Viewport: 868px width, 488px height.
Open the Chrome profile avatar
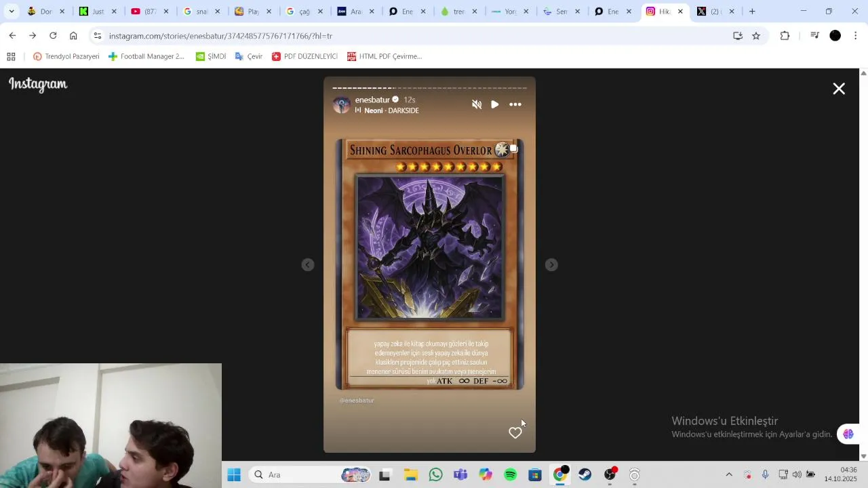835,36
